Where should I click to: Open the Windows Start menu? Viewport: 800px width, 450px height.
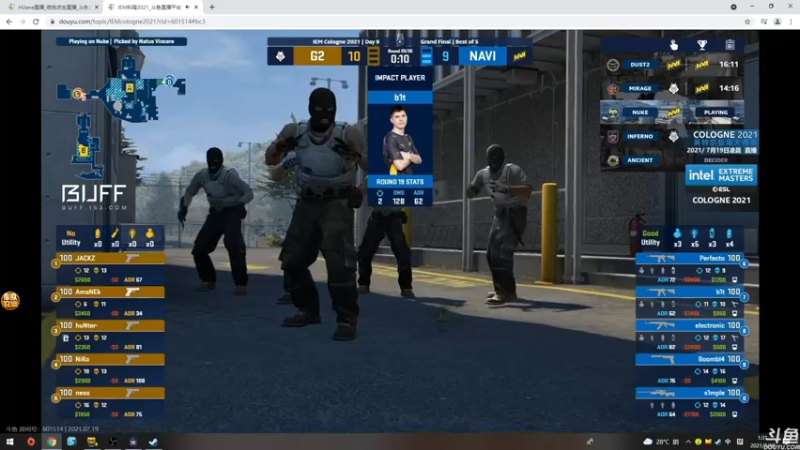pos(10,442)
